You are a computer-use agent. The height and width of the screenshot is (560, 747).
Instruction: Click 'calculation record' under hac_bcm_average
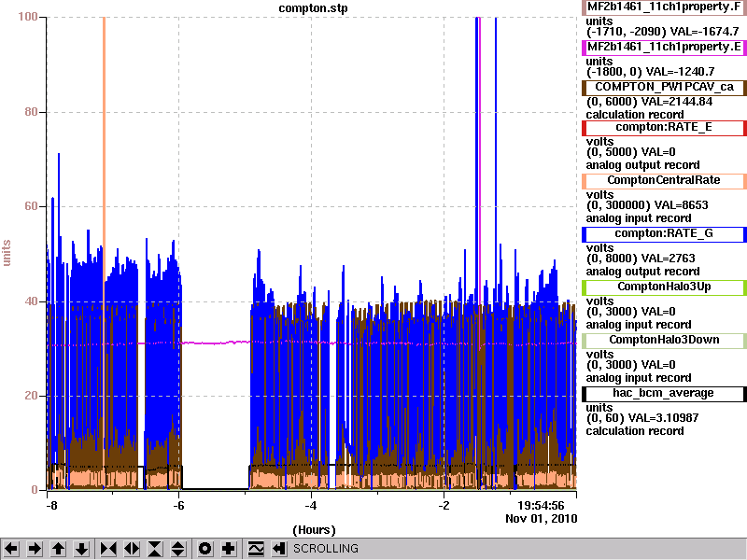pyautogui.click(x=635, y=431)
